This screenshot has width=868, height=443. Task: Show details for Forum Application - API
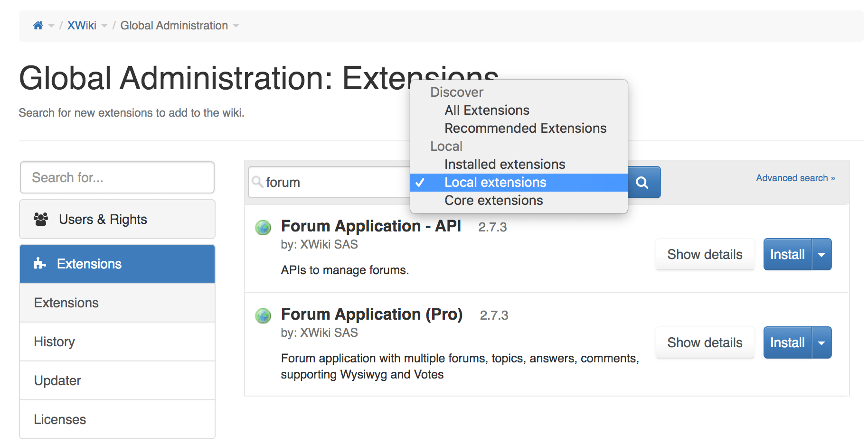click(x=705, y=255)
